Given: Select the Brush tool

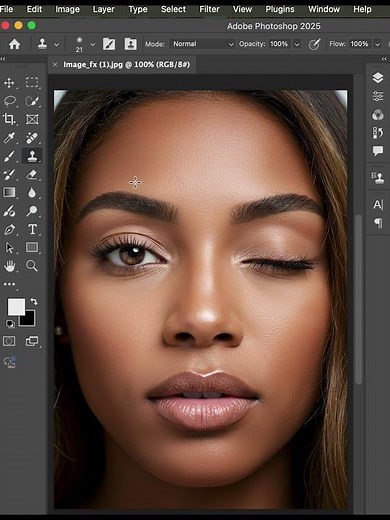Looking at the screenshot, I should click(9, 156).
